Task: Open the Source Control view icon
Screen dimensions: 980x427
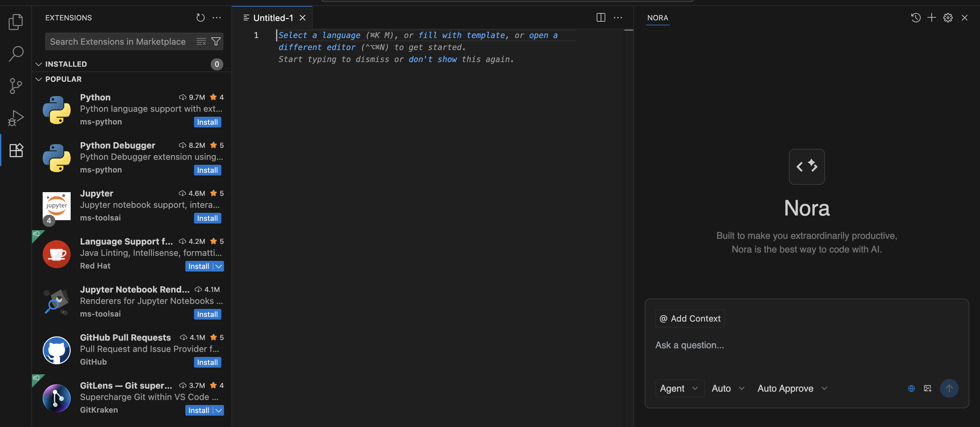Action: coord(16,86)
